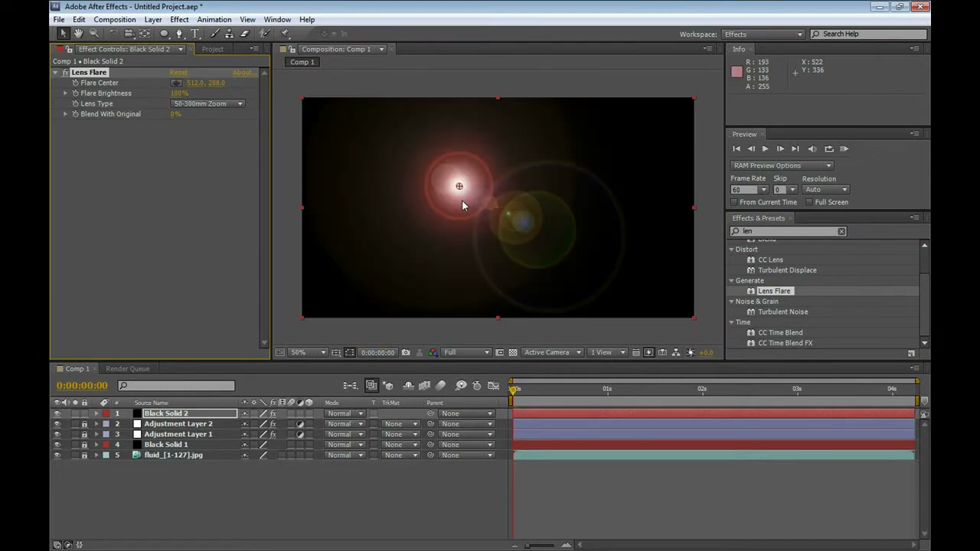Click the Lens Flare effect preset
The height and width of the screenshot is (551, 980).
tap(774, 291)
